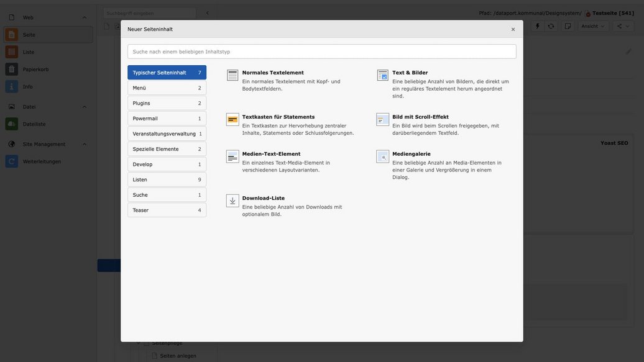This screenshot has width=644, height=362.
Task: Open the Ansicht dropdown
Action: [593, 26]
